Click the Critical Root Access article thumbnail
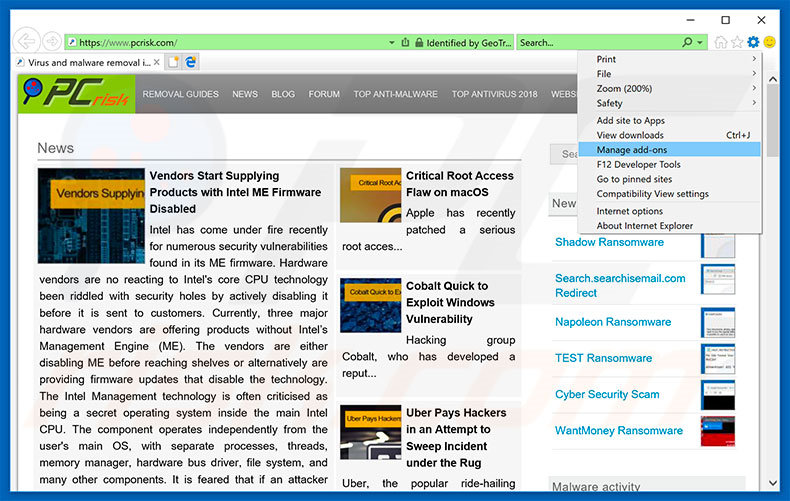Image resolution: width=790 pixels, height=501 pixels. click(371, 195)
